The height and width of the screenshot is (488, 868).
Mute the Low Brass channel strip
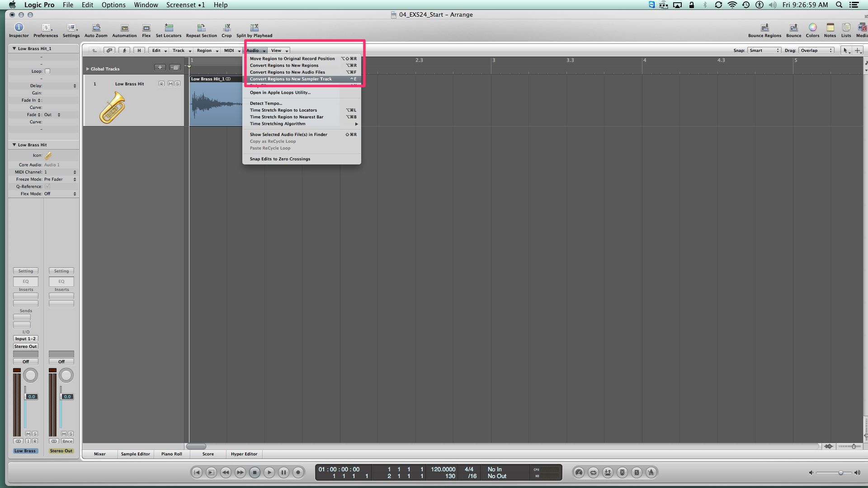click(28, 434)
